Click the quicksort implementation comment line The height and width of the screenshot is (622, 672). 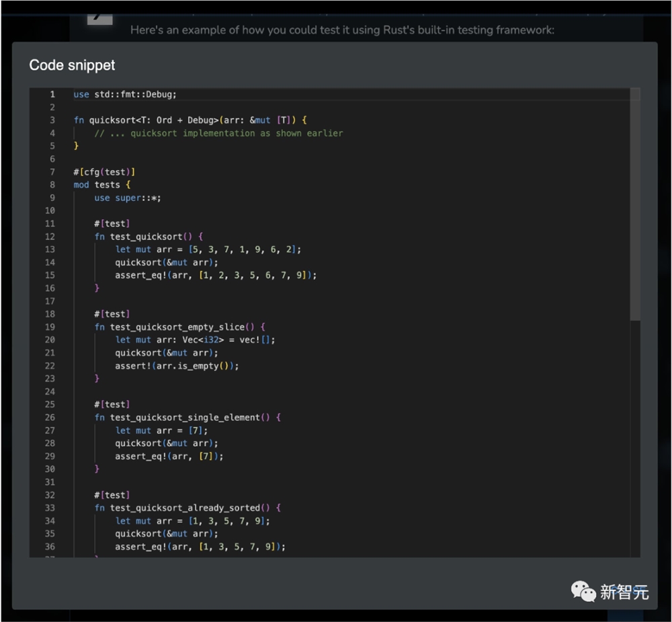click(218, 133)
